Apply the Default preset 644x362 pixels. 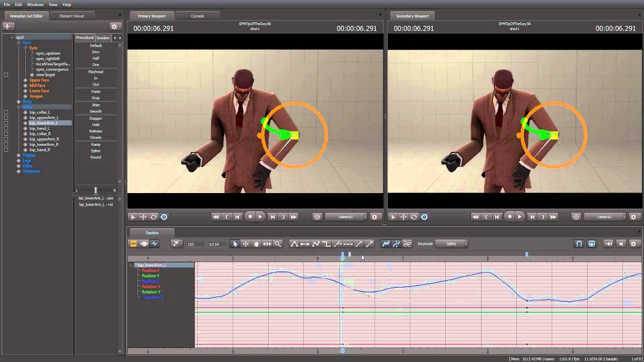(x=96, y=46)
